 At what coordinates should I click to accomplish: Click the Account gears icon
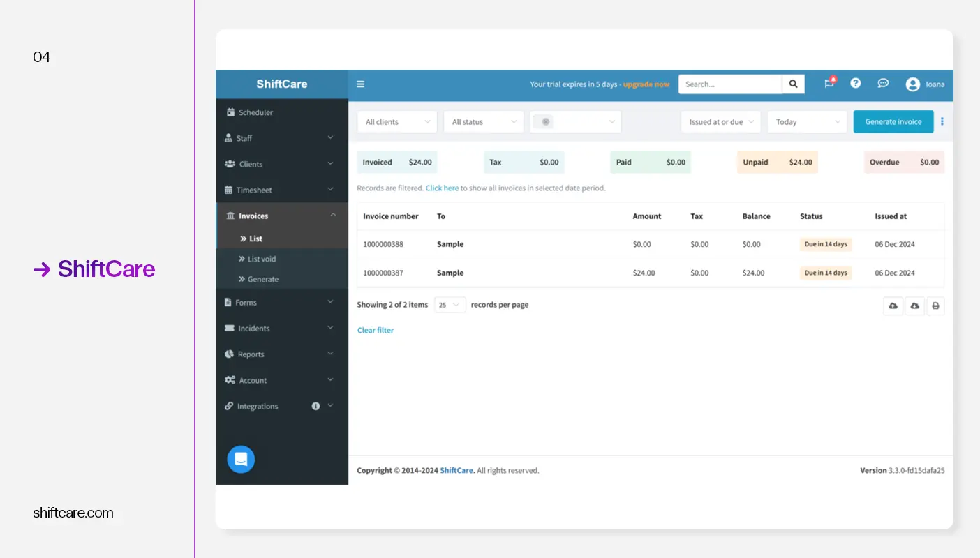tap(230, 380)
